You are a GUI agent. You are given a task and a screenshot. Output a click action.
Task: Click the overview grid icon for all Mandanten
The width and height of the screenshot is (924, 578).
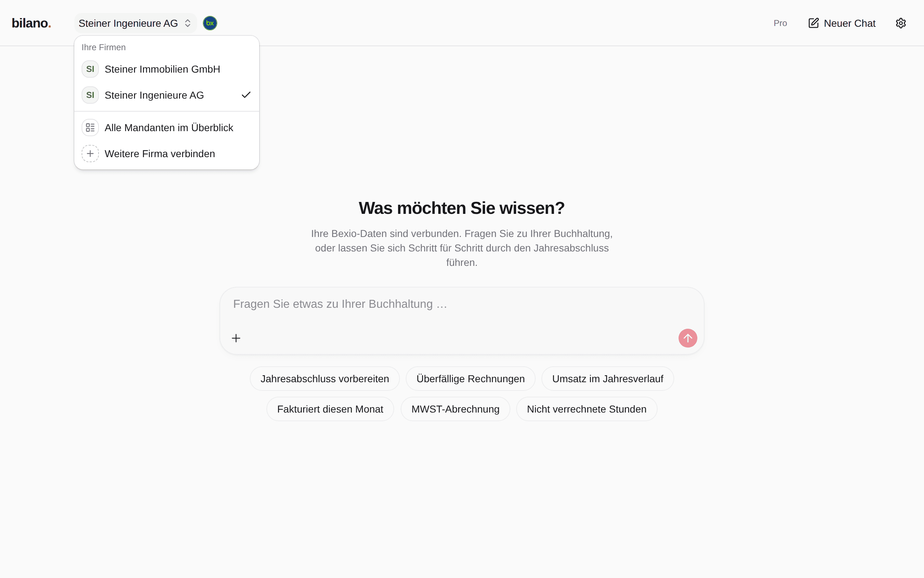[x=90, y=128]
